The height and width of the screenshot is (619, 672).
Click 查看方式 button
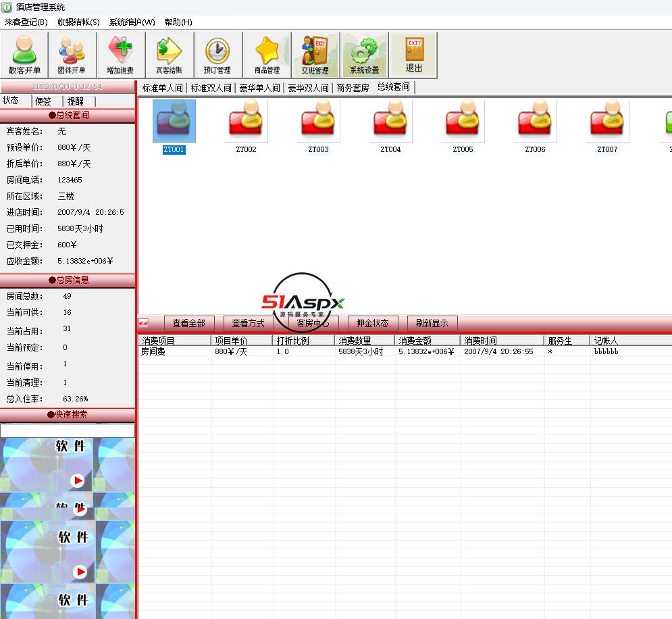(249, 323)
